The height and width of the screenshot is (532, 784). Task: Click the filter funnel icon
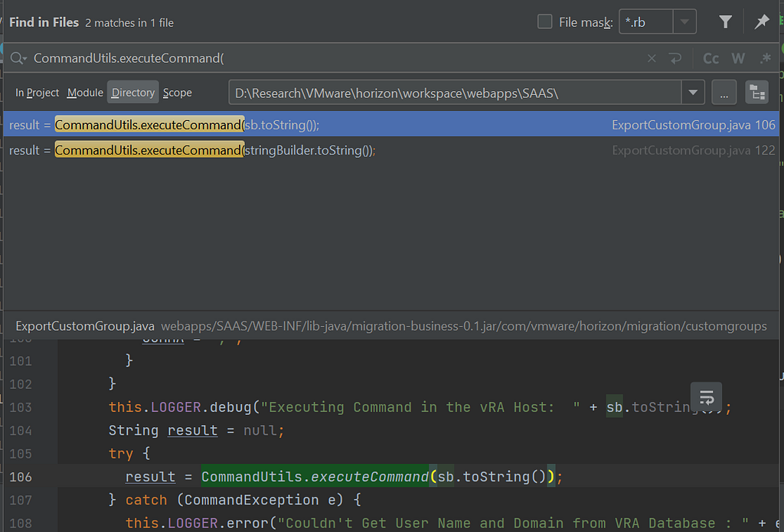point(726,22)
